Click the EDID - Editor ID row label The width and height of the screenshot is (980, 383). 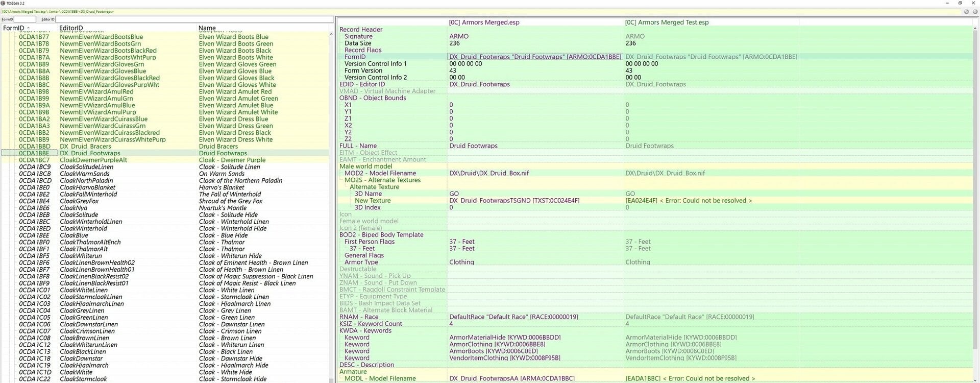(x=362, y=84)
